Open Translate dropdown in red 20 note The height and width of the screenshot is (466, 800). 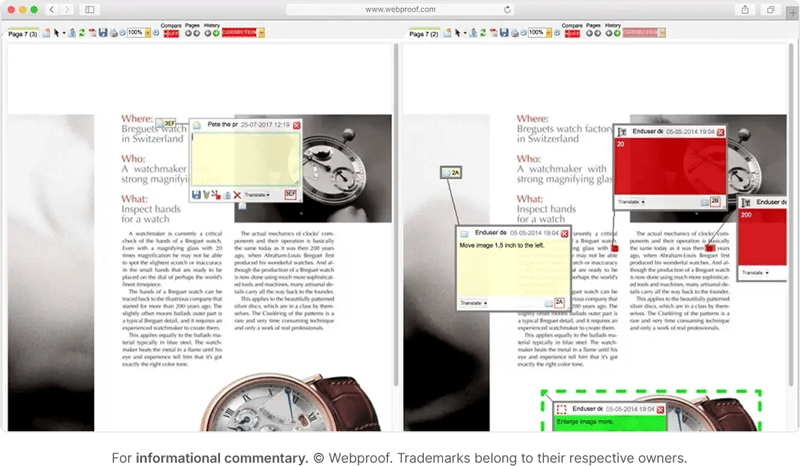coord(631,202)
